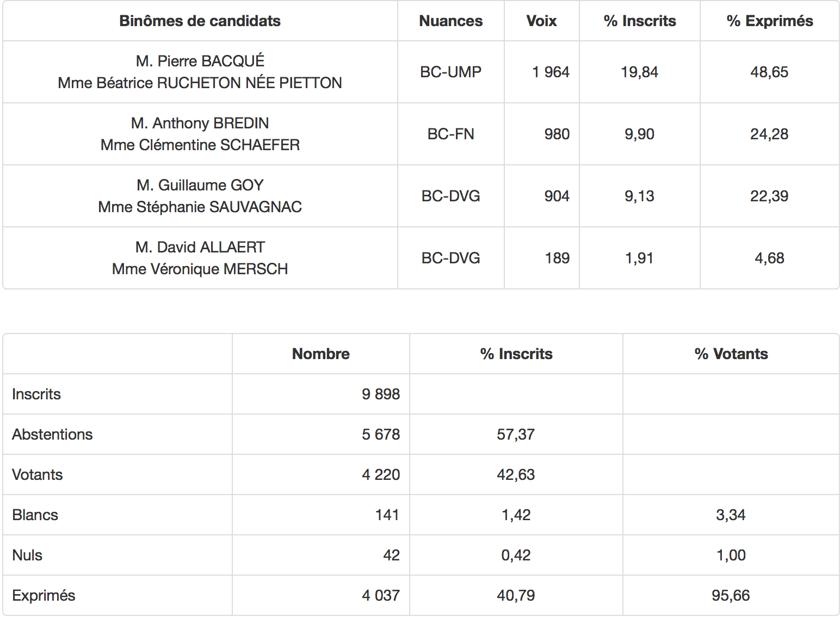Select the Exprimés count 4 037
The width and height of the screenshot is (840, 617).
click(x=381, y=595)
